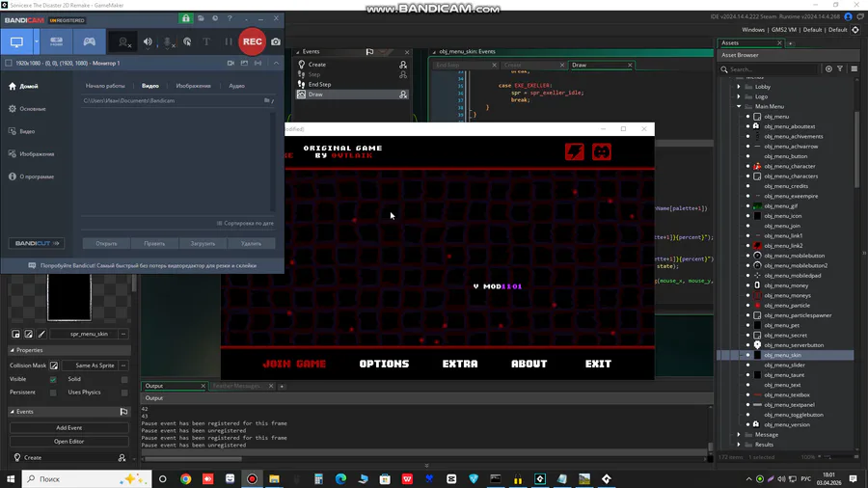Click JOIN GAME in the game menu
This screenshot has width=868, height=488.
tap(294, 364)
